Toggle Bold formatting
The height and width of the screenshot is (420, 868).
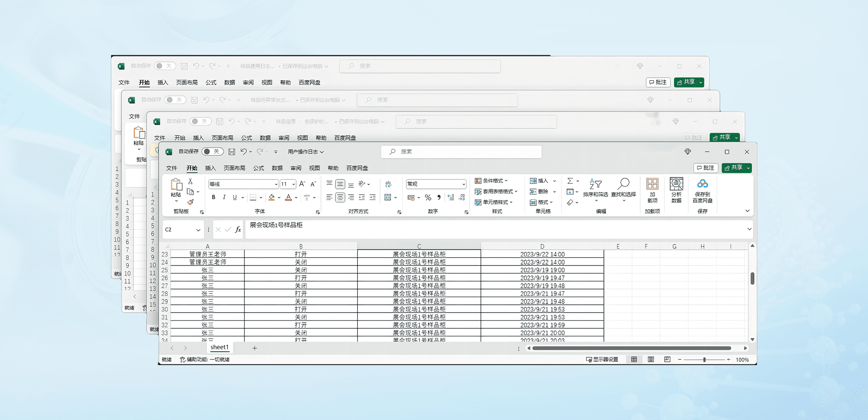(x=213, y=197)
